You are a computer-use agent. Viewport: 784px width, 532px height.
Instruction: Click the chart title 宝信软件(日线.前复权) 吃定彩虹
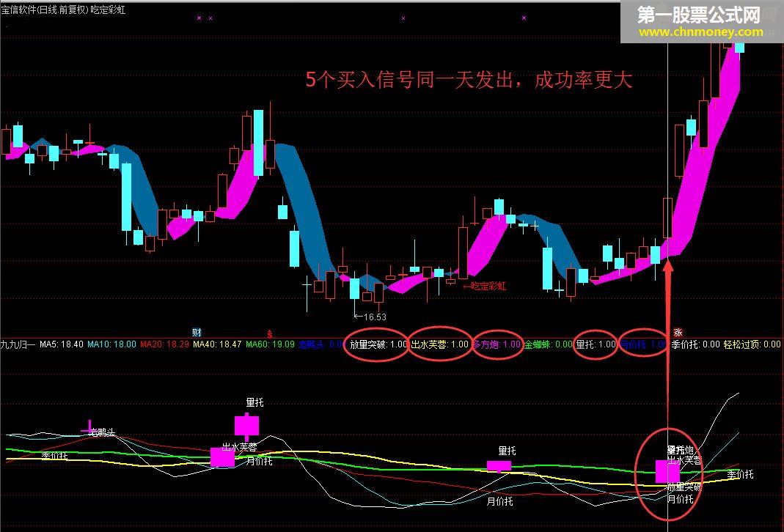click(x=64, y=10)
